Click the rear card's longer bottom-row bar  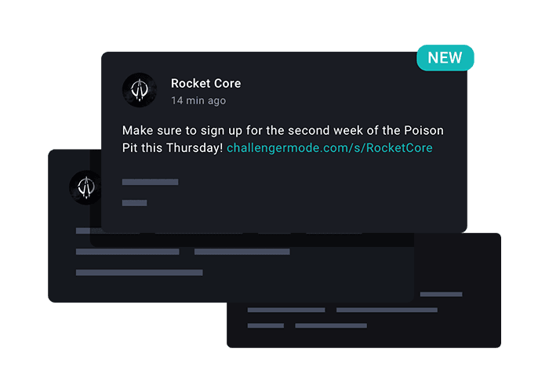click(x=330, y=325)
